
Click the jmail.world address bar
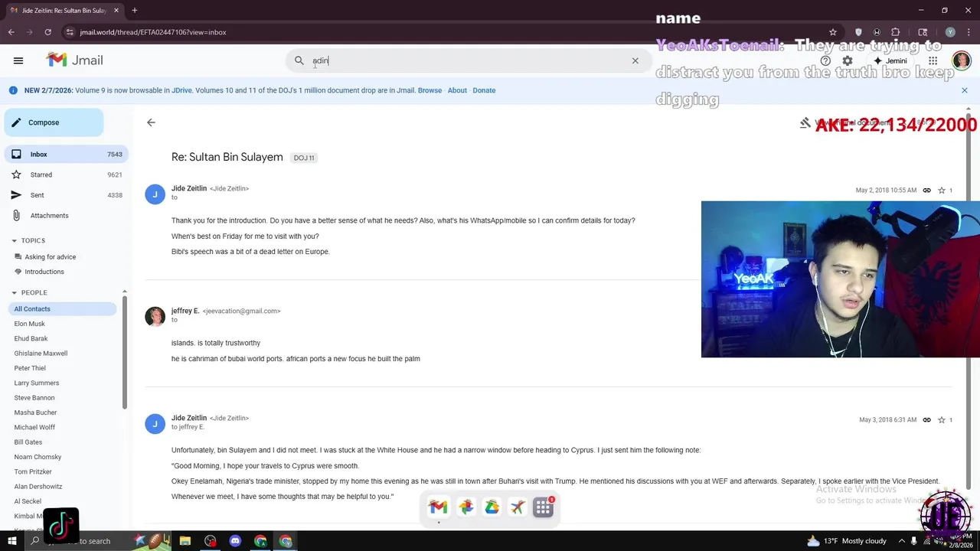452,32
